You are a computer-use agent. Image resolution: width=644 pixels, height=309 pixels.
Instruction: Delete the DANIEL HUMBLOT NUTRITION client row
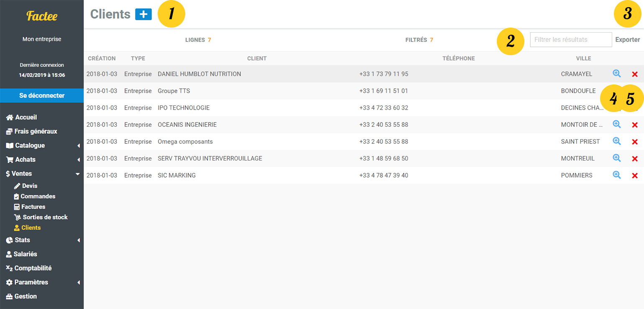(634, 74)
